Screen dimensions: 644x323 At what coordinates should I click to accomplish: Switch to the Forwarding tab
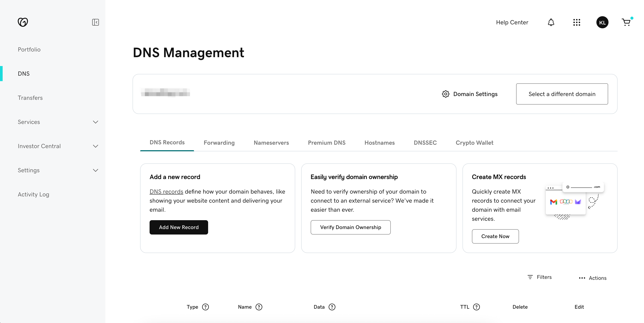[219, 143]
